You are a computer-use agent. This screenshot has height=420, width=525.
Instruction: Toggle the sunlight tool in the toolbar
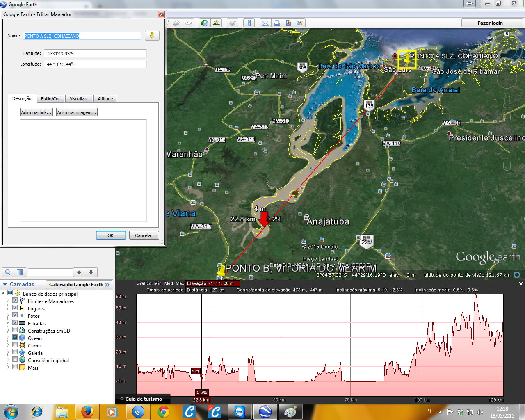pos(216,23)
